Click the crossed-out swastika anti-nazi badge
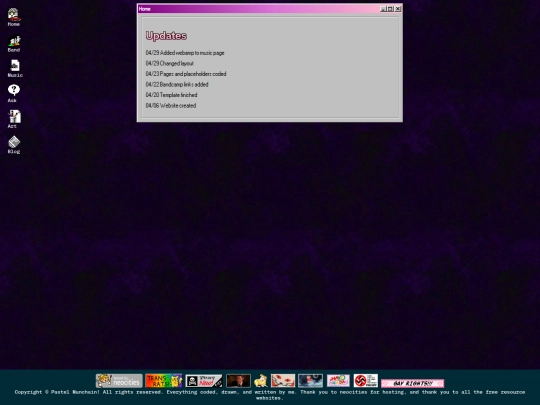 tap(365, 381)
